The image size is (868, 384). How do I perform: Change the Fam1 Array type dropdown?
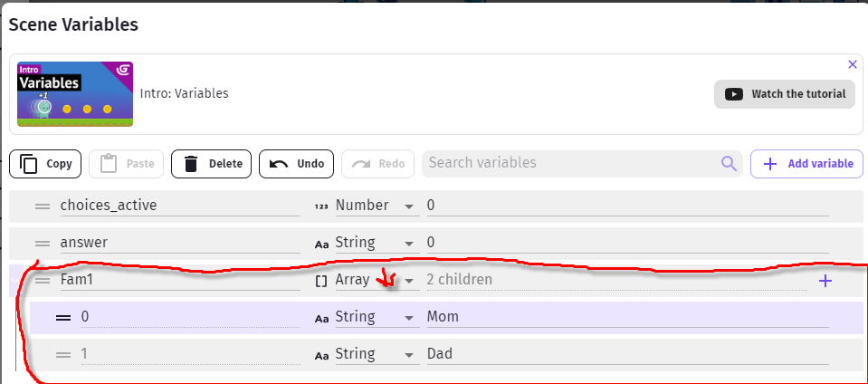coord(374,280)
